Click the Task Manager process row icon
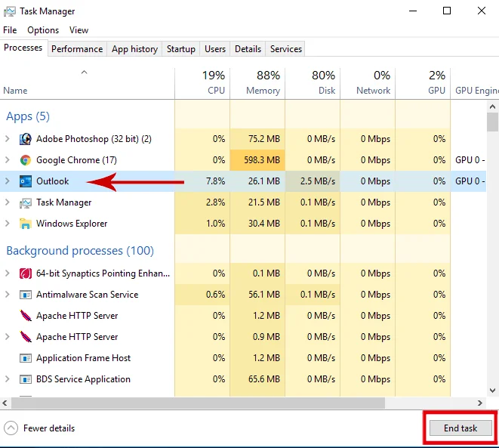The height and width of the screenshot is (448, 499). click(x=26, y=202)
